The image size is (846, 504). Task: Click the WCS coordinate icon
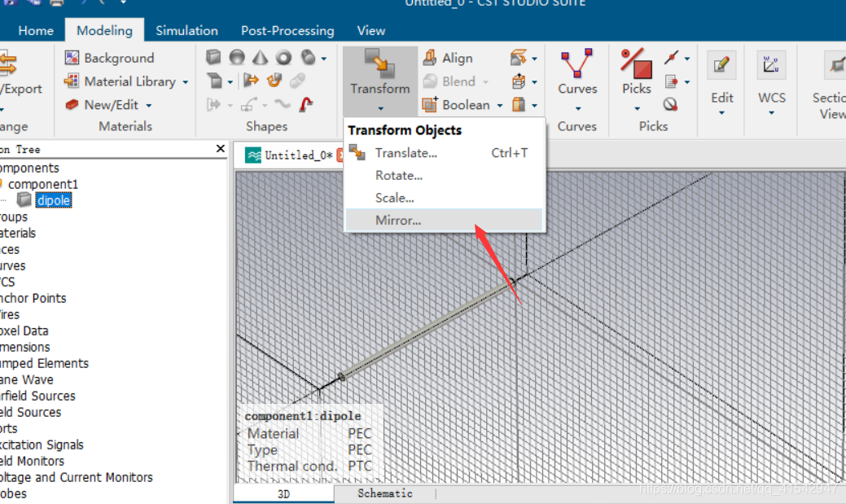tap(771, 65)
